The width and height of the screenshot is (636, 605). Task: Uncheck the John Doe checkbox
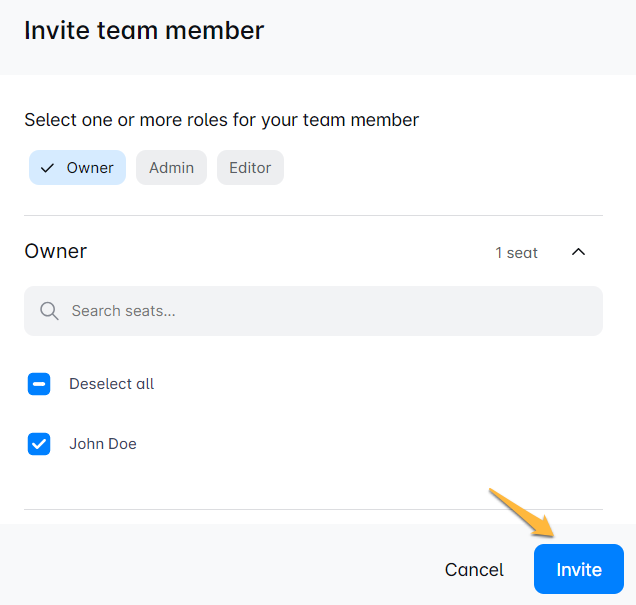(39, 444)
